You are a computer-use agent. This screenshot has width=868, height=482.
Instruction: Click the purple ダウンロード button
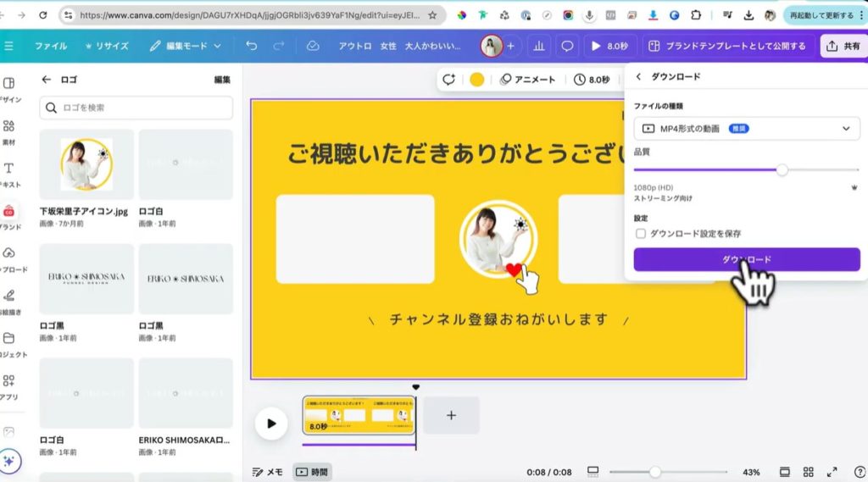point(746,259)
